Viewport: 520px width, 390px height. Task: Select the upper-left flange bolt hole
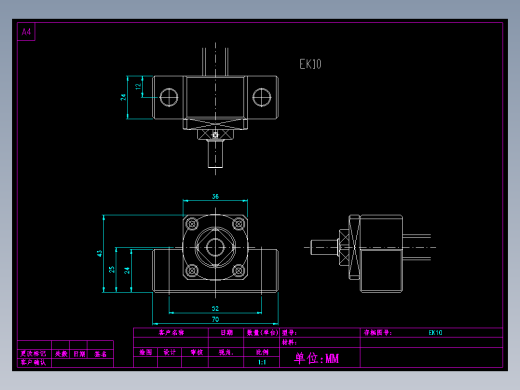pyautogui.click(x=192, y=224)
